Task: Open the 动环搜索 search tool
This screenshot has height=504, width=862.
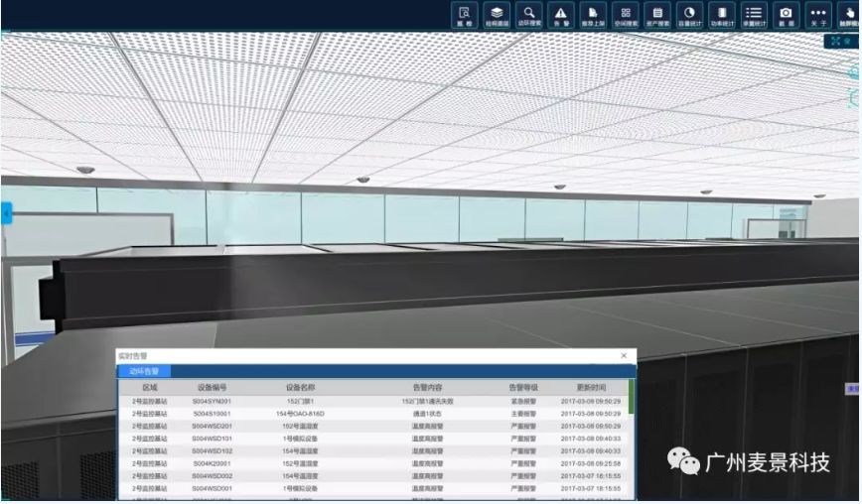Action: tap(529, 15)
